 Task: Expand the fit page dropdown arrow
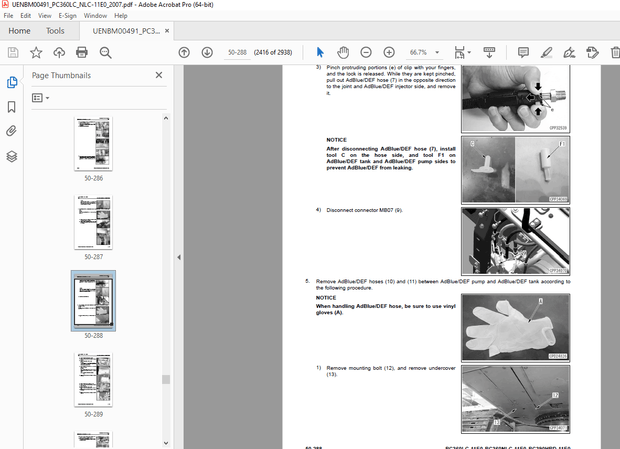(x=469, y=52)
